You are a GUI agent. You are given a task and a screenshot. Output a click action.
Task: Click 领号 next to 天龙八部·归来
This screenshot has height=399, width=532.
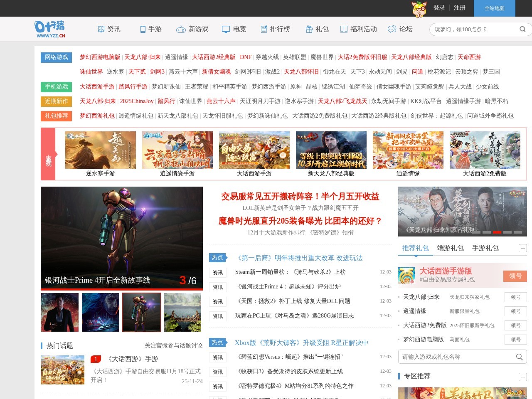pos(515,297)
